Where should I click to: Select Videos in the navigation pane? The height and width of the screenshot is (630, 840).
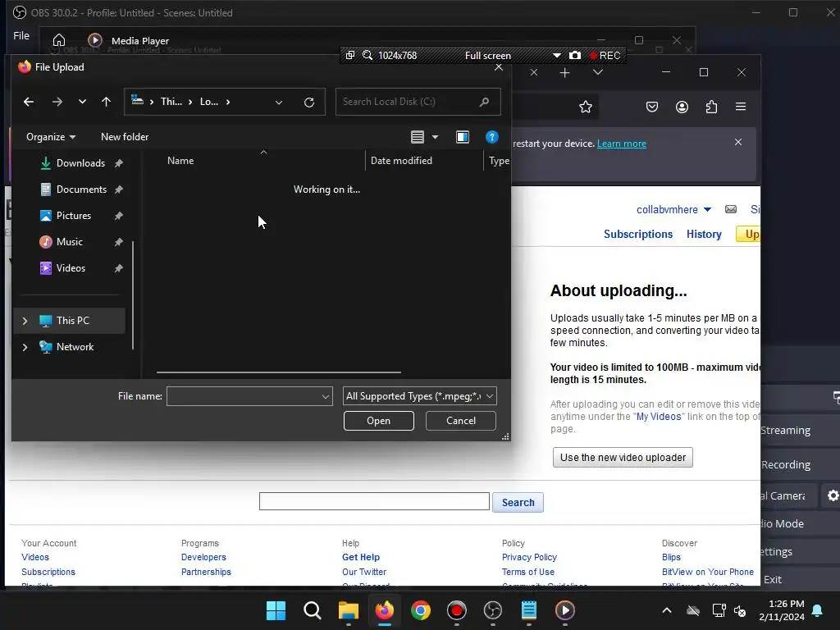[x=71, y=268]
